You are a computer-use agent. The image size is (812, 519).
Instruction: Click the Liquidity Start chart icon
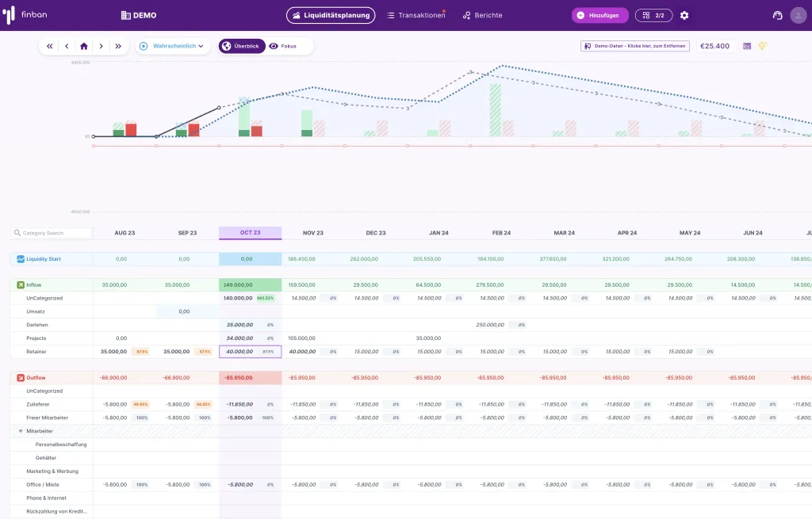21,258
